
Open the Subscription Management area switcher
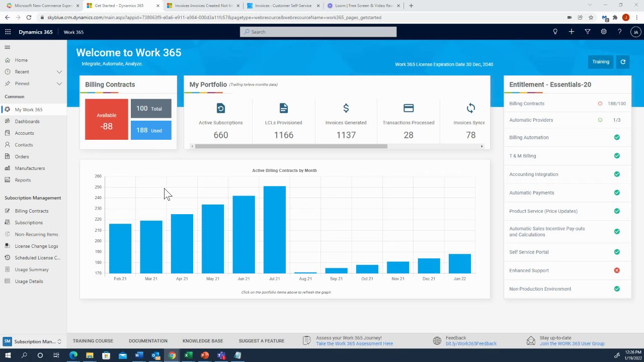click(33, 341)
